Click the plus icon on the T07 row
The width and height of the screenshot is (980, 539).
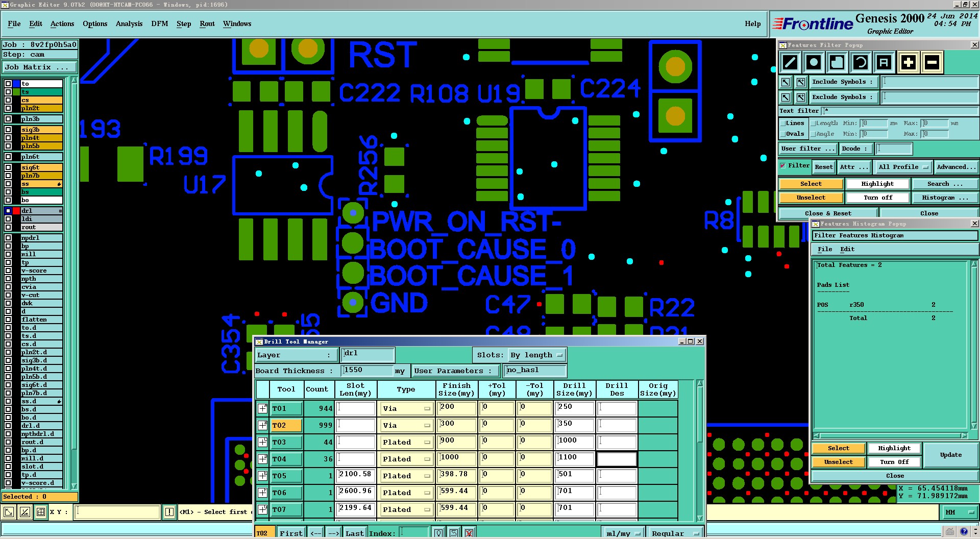click(262, 509)
